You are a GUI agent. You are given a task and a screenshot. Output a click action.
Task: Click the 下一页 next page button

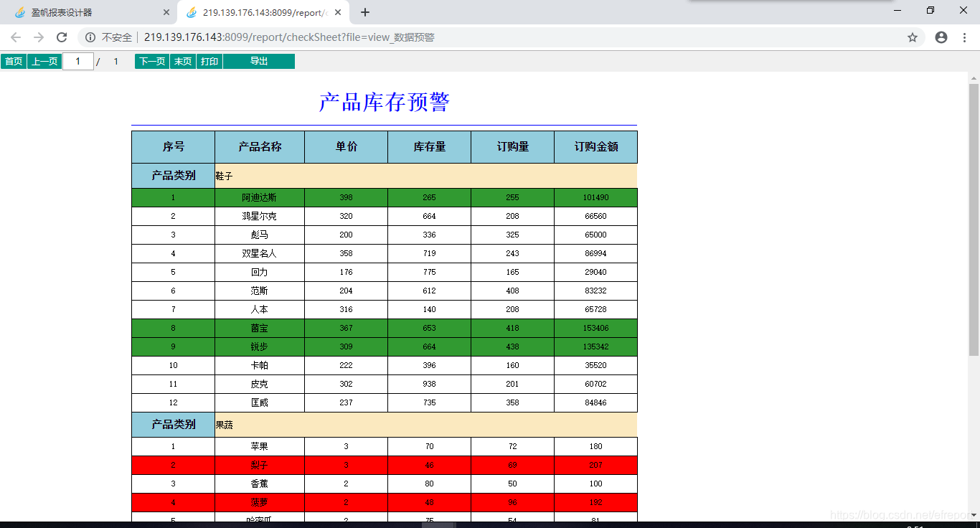tap(152, 62)
